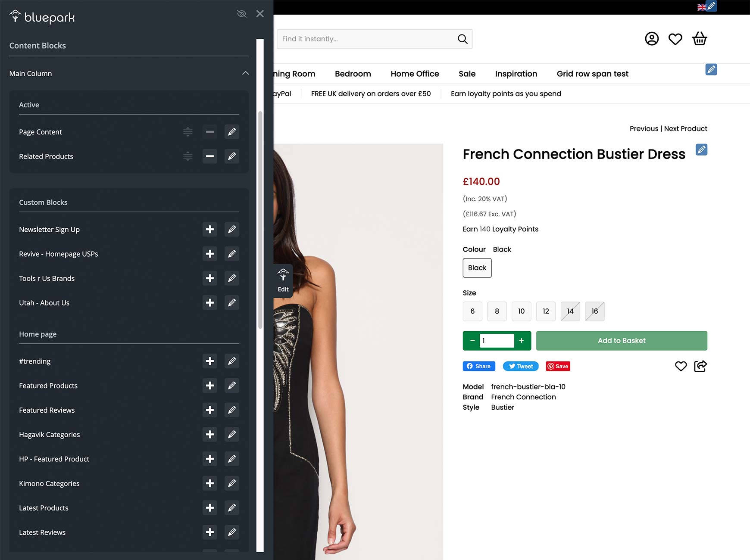This screenshot has width=750, height=560.
Task: Edit the Tools r Us Brands block
Action: click(232, 278)
